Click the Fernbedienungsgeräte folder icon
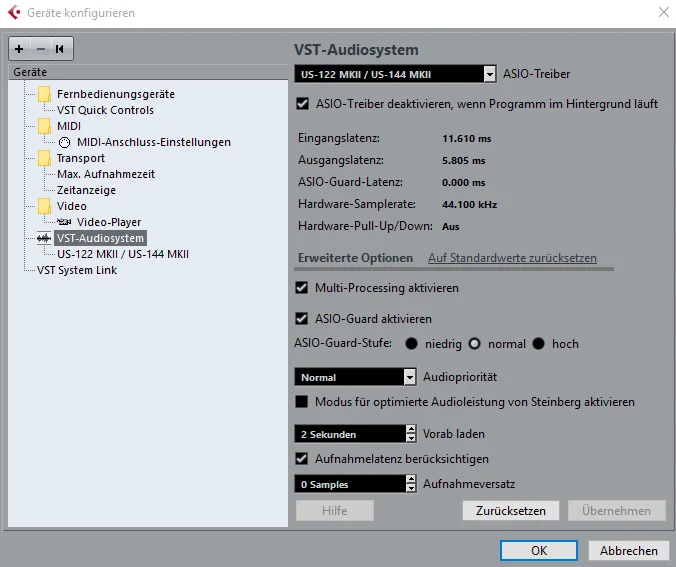Image resolution: width=676 pixels, height=567 pixels. point(44,94)
